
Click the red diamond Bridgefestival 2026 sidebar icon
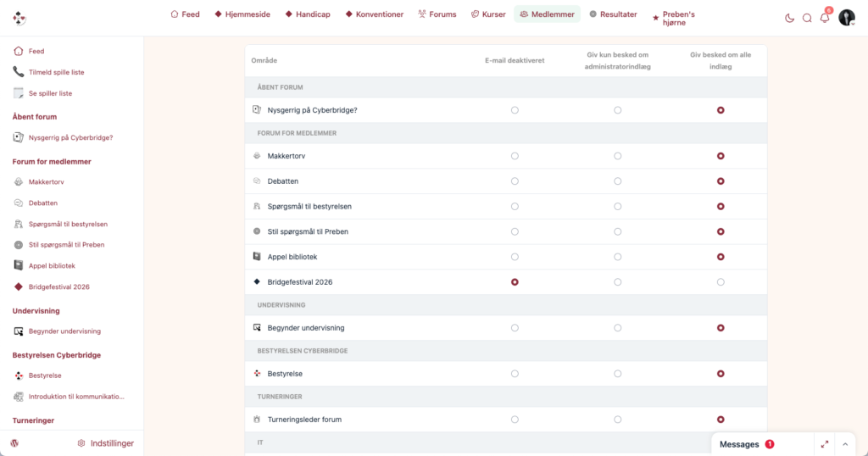tap(19, 286)
